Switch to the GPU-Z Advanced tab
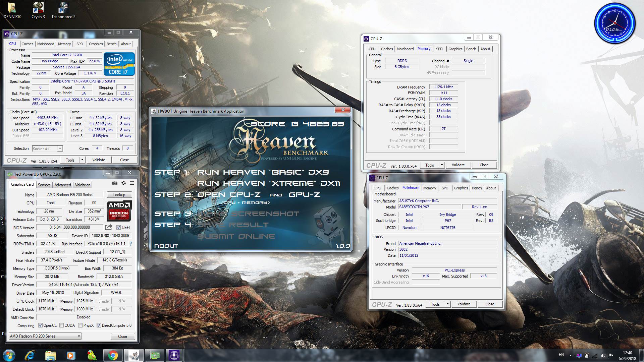This screenshot has height=362, width=644. point(63,185)
